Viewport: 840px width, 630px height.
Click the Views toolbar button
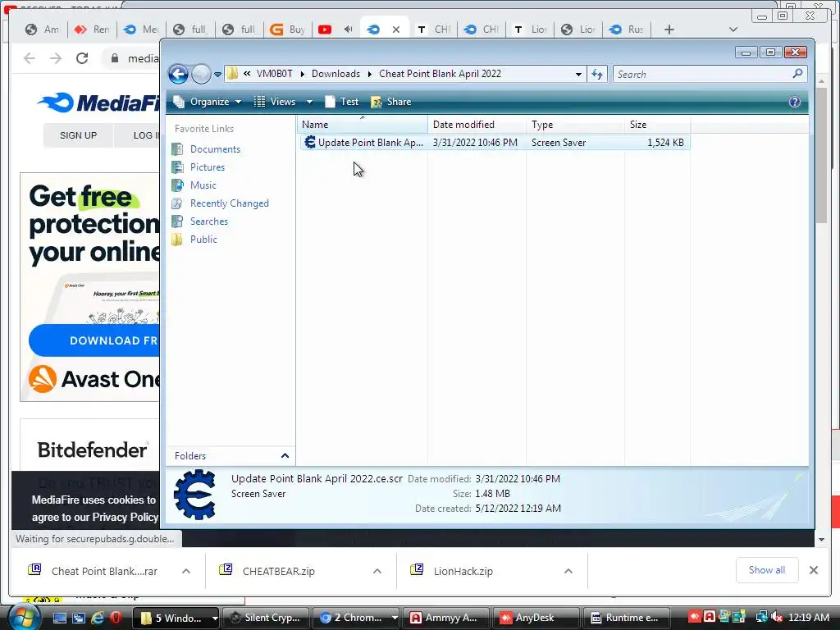[275, 102]
